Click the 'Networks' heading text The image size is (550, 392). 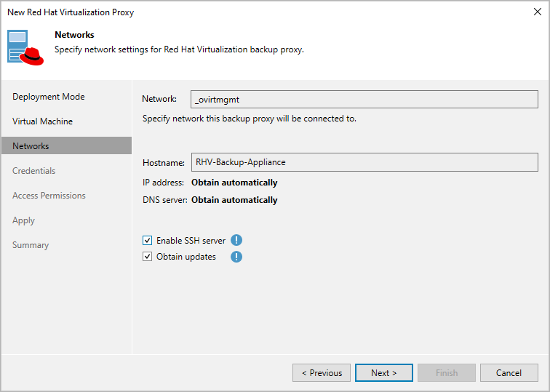(x=74, y=35)
